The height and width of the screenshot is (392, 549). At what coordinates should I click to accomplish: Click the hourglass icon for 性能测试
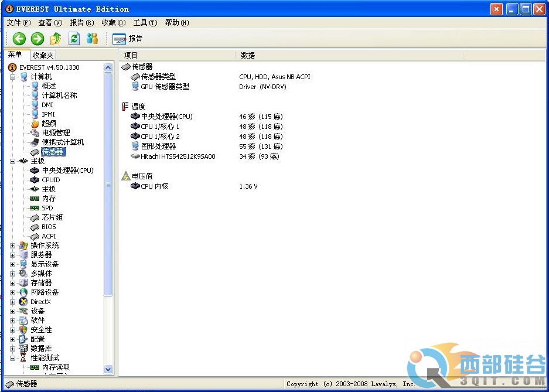tap(23, 357)
